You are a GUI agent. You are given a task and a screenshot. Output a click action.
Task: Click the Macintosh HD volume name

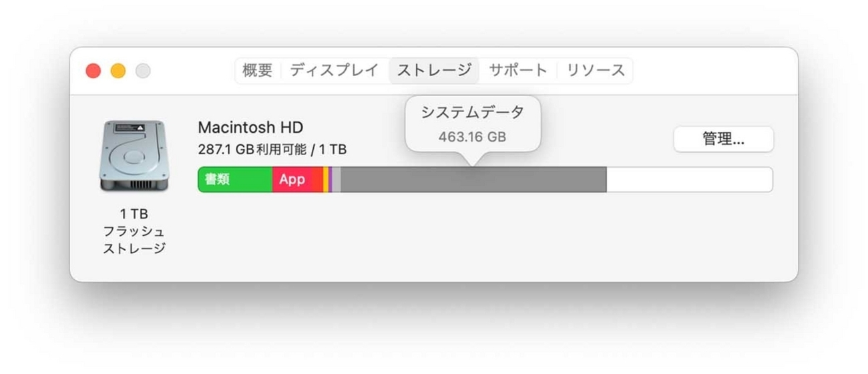[x=250, y=128]
